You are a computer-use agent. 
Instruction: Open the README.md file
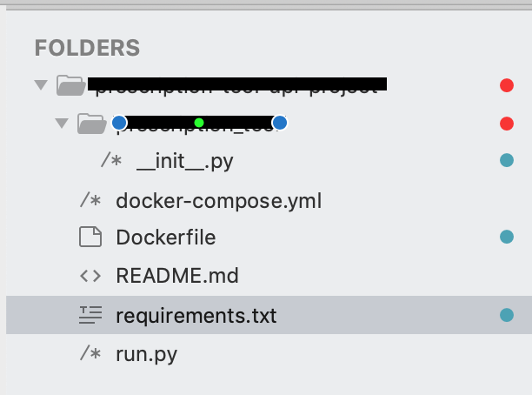point(177,276)
